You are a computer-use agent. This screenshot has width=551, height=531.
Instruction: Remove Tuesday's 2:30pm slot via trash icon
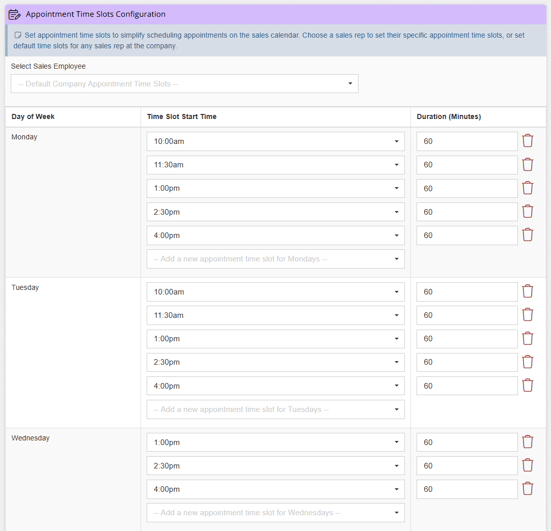pos(527,362)
